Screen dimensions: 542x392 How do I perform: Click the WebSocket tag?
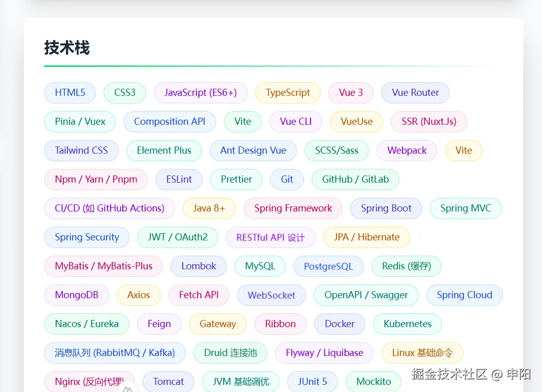(x=272, y=295)
